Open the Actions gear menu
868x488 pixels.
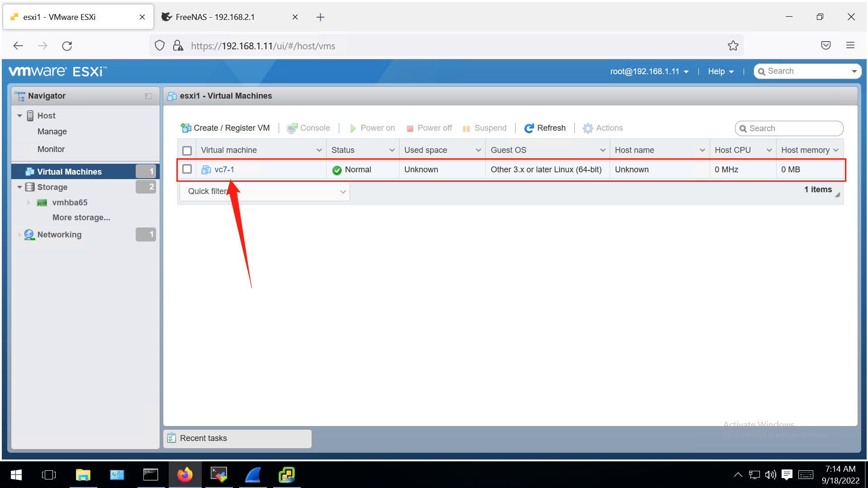603,128
